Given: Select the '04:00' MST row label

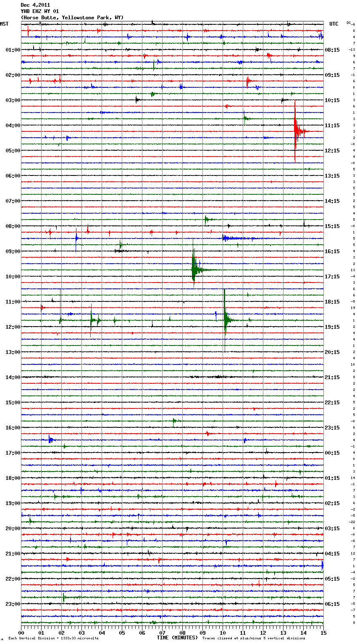Looking at the screenshot, I should click(13, 126).
